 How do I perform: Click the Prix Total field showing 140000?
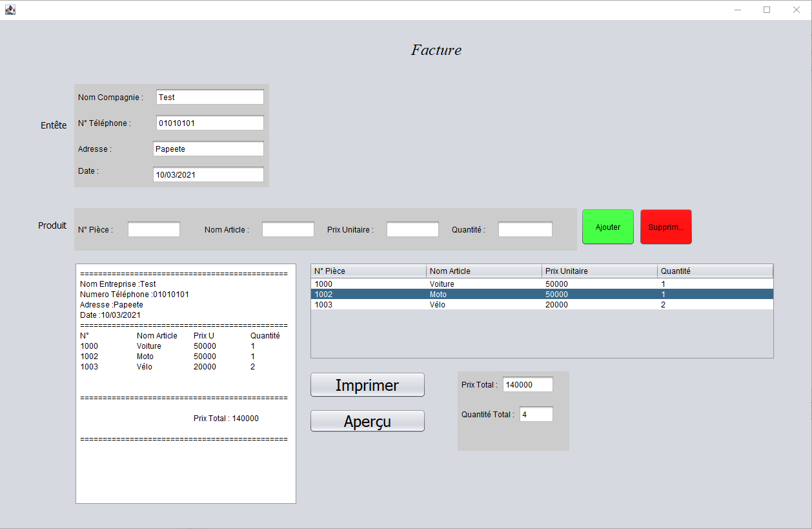pyautogui.click(x=527, y=384)
